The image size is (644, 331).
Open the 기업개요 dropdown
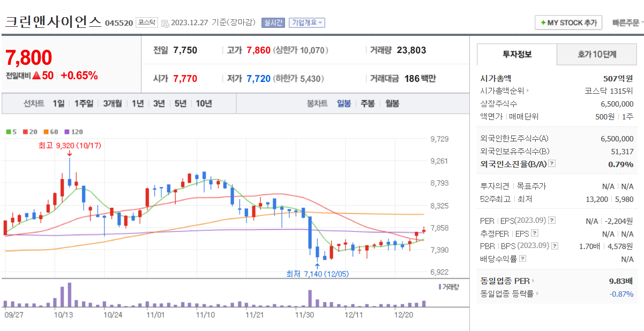pyautogui.click(x=306, y=22)
